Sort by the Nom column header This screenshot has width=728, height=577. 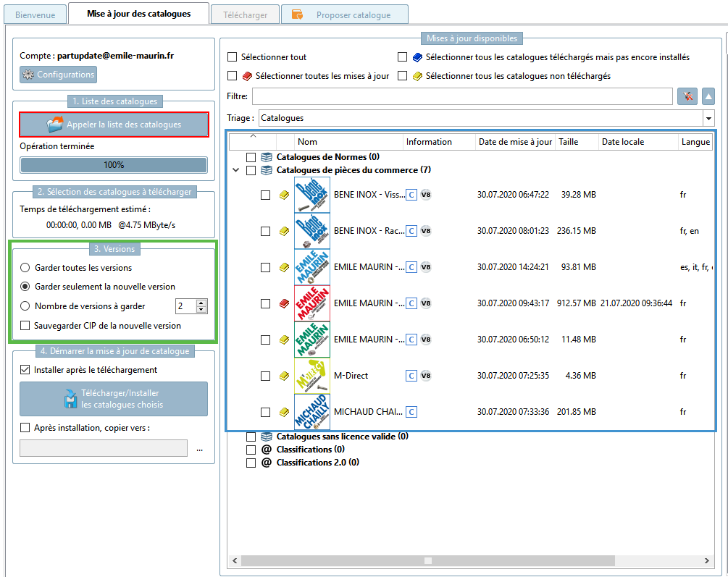348,142
